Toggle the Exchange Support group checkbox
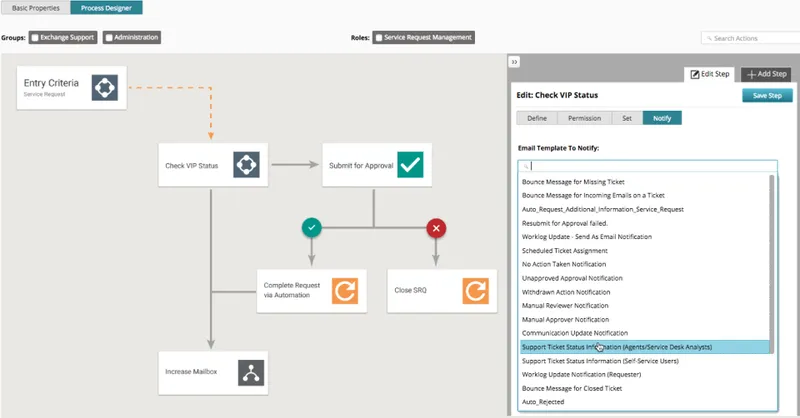This screenshot has height=418, width=800. pyautogui.click(x=35, y=38)
